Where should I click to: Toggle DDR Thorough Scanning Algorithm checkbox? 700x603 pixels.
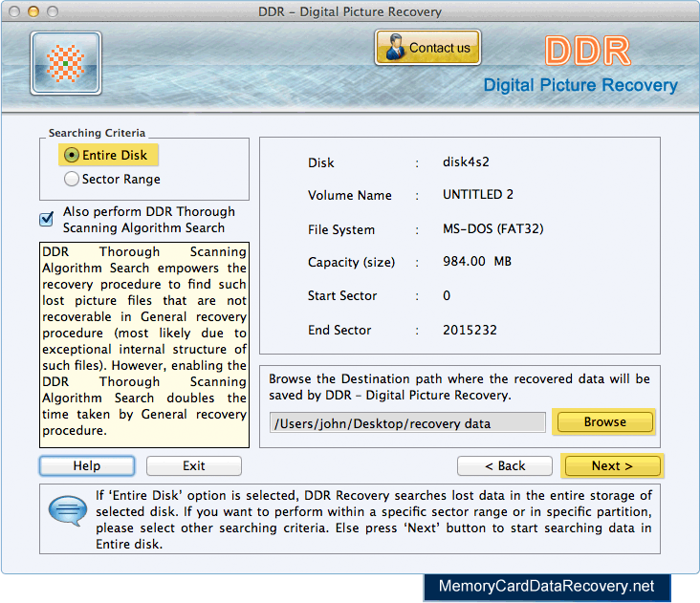click(x=47, y=219)
